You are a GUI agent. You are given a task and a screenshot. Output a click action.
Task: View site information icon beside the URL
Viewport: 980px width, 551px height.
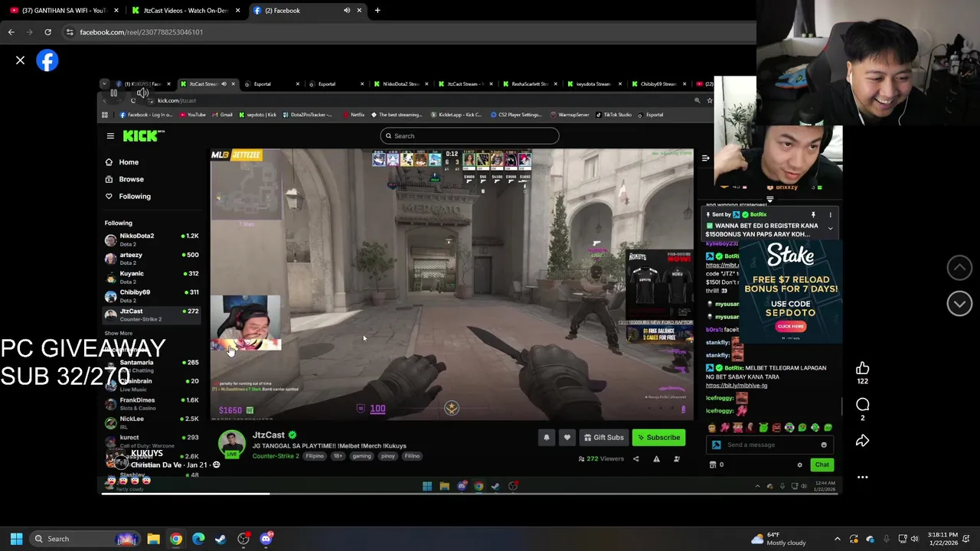pos(70,32)
